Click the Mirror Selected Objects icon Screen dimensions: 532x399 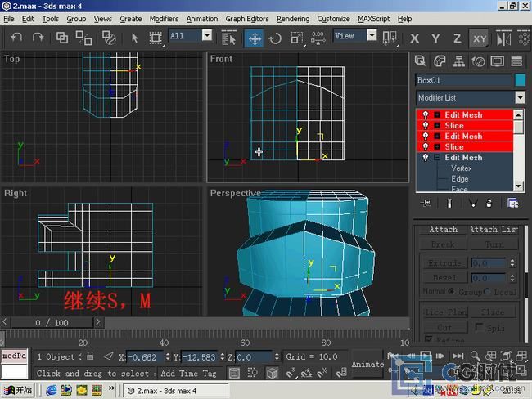[503, 38]
